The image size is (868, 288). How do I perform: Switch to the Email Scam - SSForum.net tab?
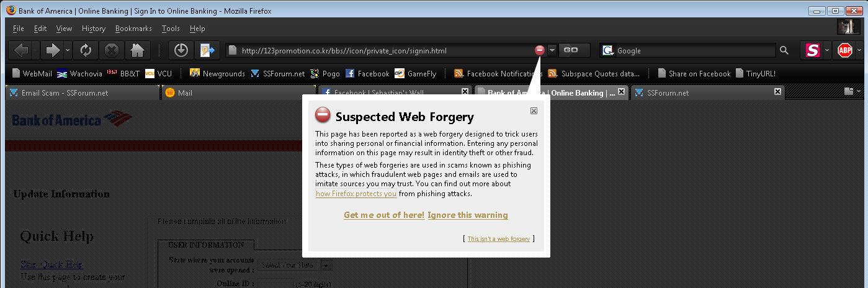[x=82, y=92]
